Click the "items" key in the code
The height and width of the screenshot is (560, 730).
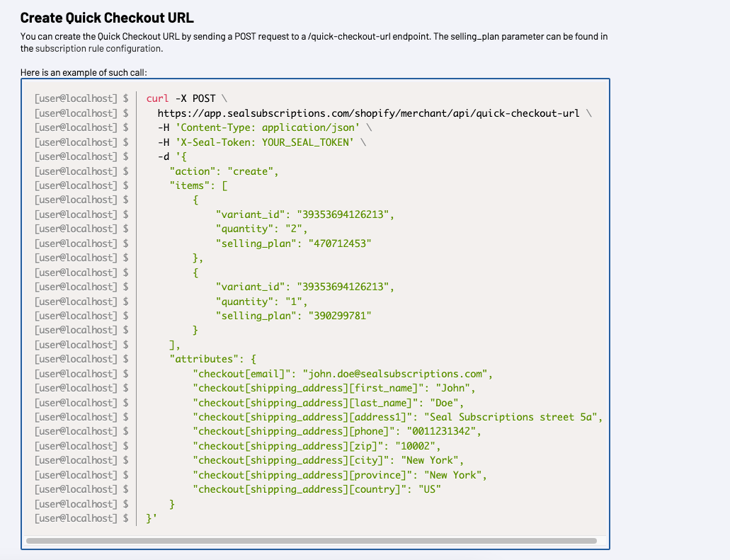click(x=189, y=185)
